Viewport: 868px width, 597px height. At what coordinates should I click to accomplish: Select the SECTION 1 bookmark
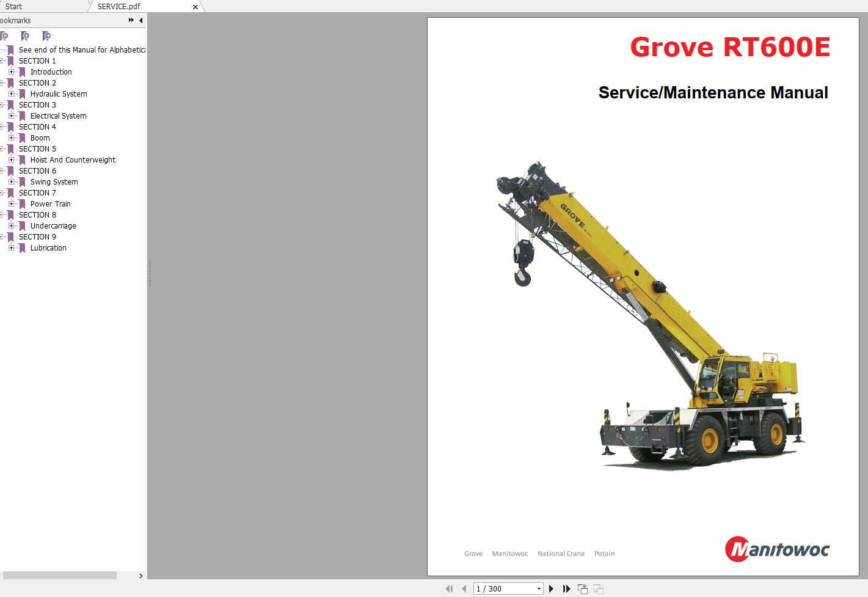pos(37,60)
